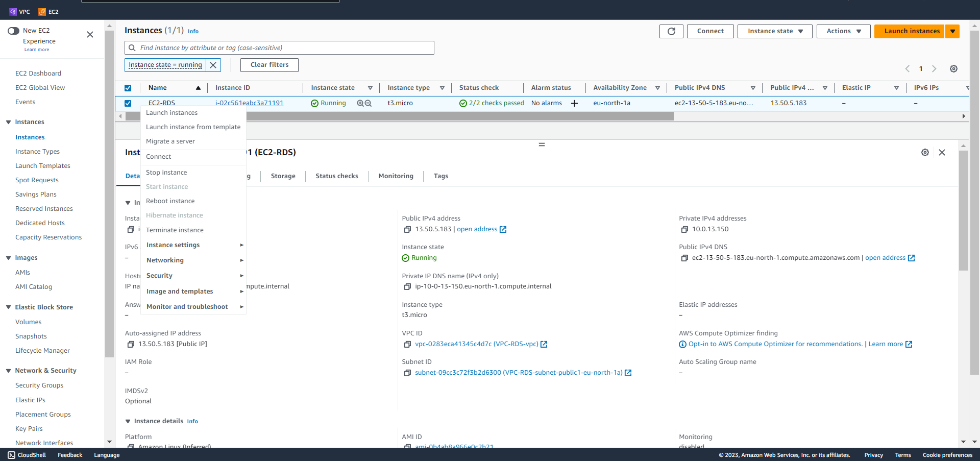Open Instance type column filter arrow
This screenshot has height=461, width=980.
coord(442,88)
